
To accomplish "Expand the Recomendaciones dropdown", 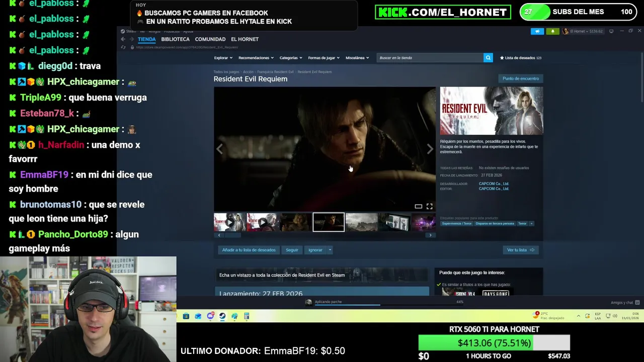I will point(256,58).
